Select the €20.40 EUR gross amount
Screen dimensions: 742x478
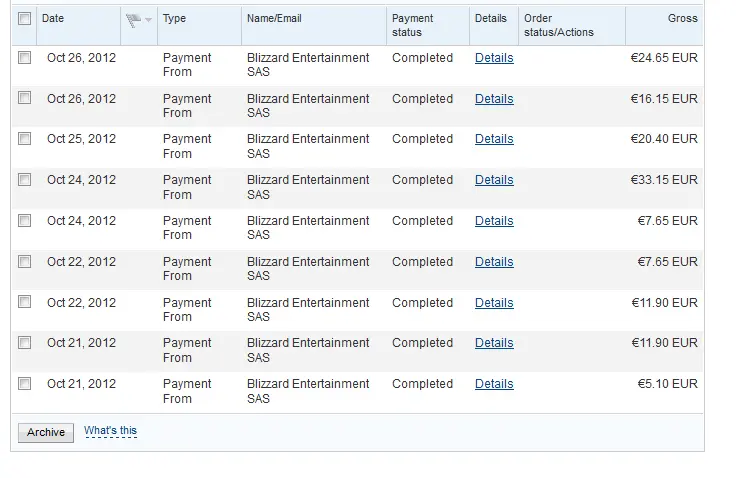tap(664, 139)
